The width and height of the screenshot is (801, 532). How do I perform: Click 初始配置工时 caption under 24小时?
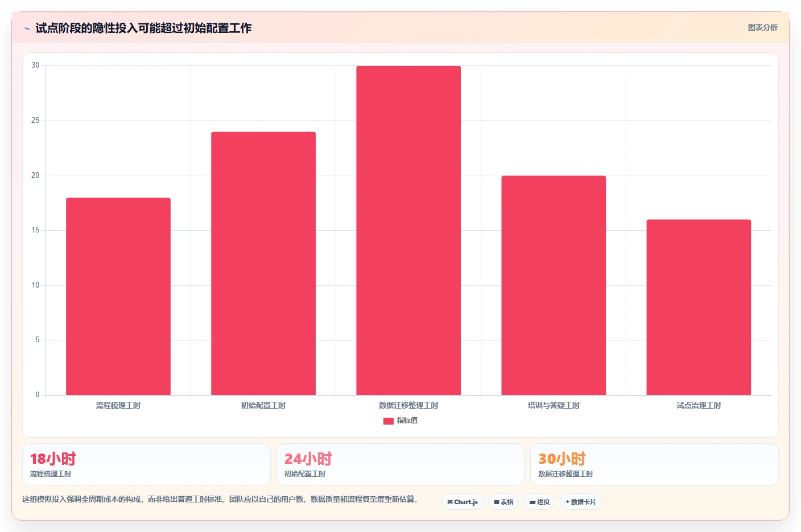click(305, 473)
